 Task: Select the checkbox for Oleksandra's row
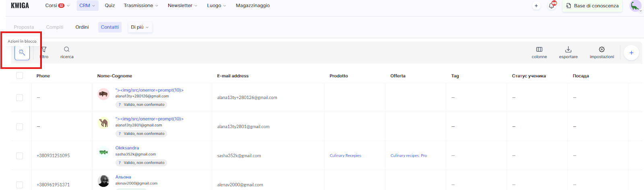pos(19,156)
